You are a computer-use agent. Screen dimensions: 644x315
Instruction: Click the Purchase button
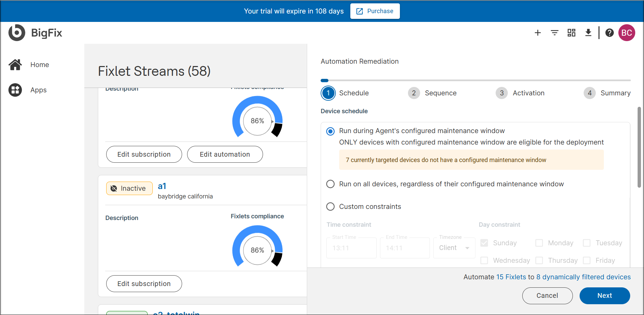(x=375, y=11)
